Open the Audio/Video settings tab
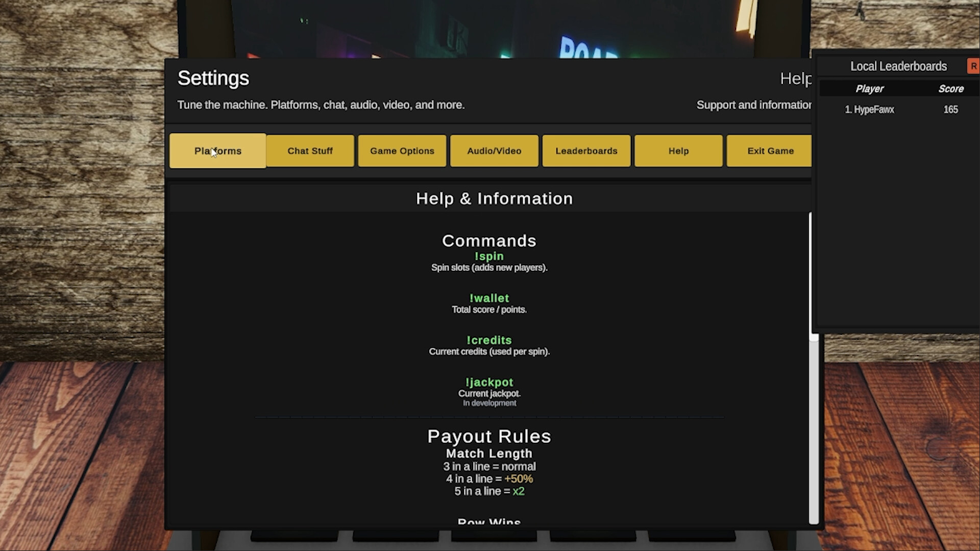 (x=494, y=151)
